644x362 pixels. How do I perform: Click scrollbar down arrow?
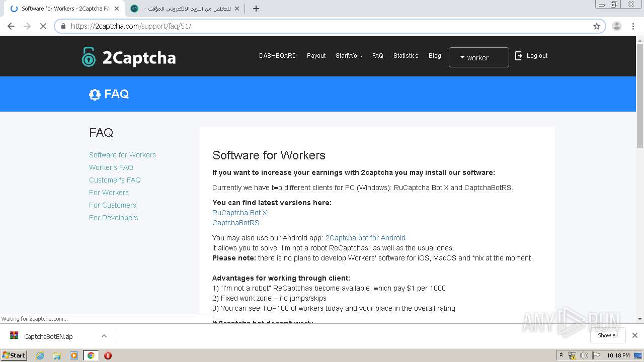(x=640, y=319)
